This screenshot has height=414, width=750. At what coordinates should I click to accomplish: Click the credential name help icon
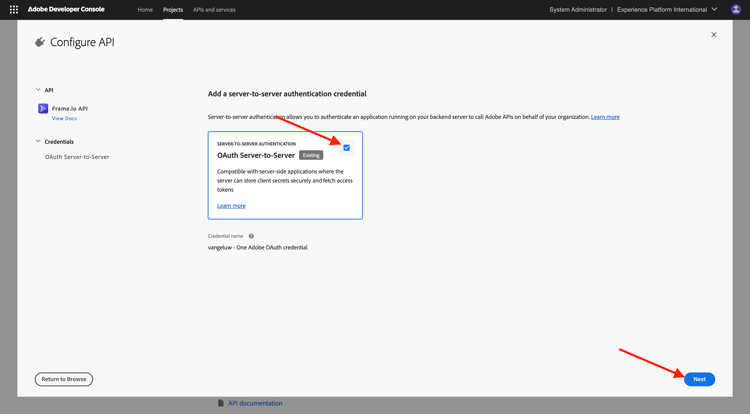click(251, 236)
